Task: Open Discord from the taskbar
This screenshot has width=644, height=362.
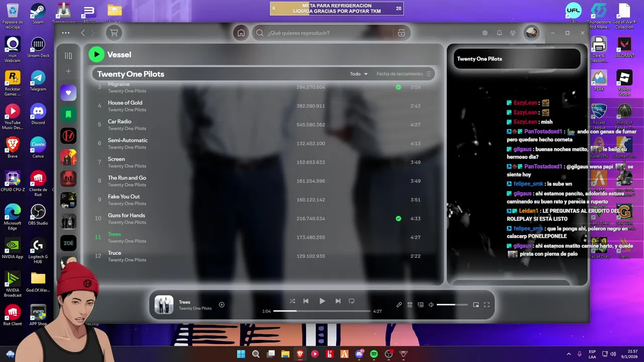Action: (x=359, y=354)
